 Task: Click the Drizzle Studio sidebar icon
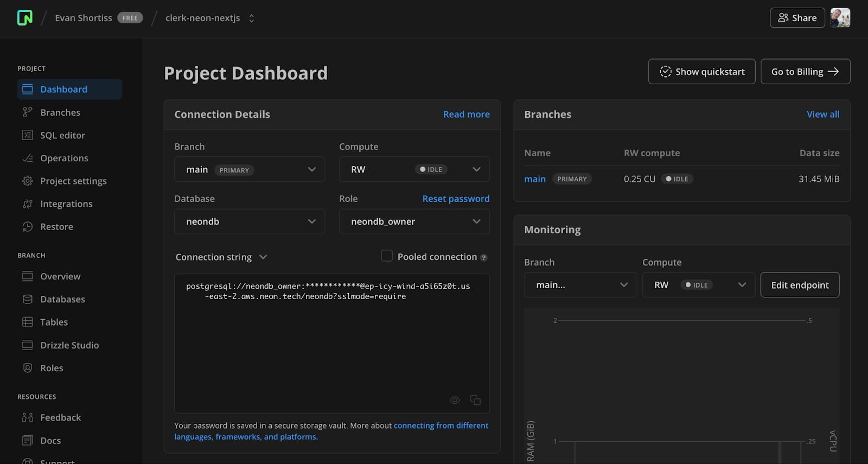(x=28, y=345)
